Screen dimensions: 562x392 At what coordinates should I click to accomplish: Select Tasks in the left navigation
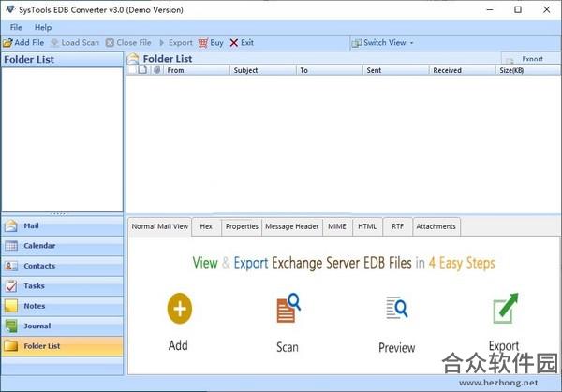pos(63,286)
